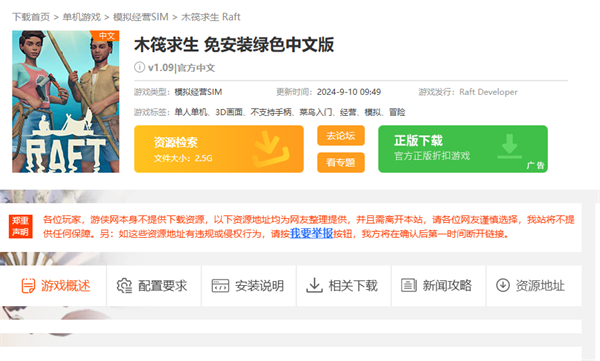This screenshot has height=361, width=600.
Task: Click the 冒险 tag
Action: click(397, 112)
